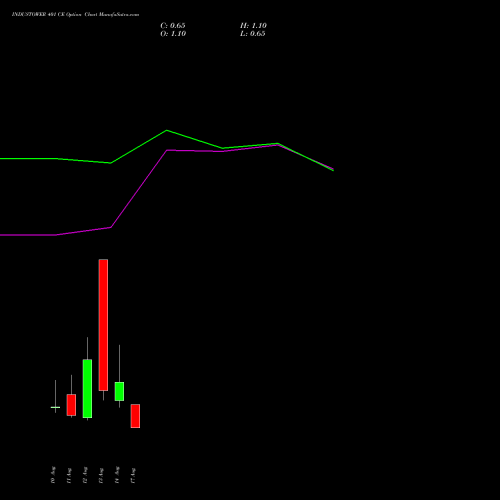Click the chart title mentioning MunafaSutra.com
The width and height of the screenshot is (500, 500).
(x=75, y=15)
